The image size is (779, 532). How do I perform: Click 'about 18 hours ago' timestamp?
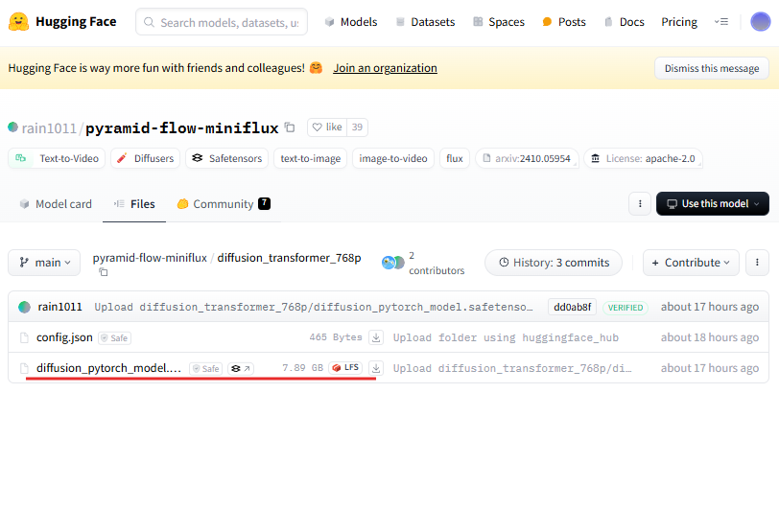click(710, 337)
